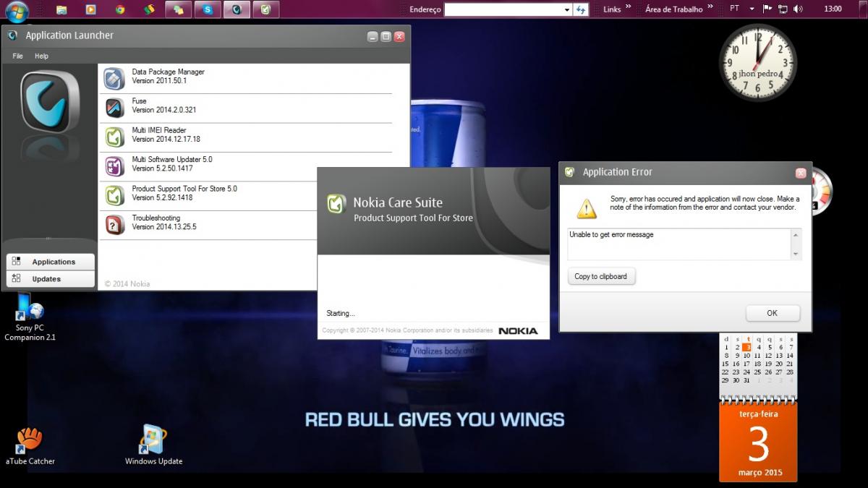The width and height of the screenshot is (868, 488).
Task: Click the OK button in Application Error
Action: coord(773,313)
